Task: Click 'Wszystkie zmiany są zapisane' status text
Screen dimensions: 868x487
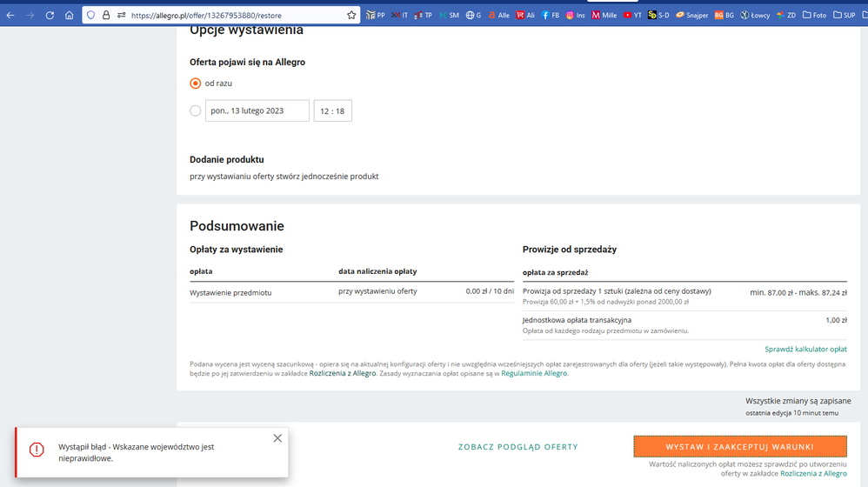Action: pyautogui.click(x=798, y=401)
